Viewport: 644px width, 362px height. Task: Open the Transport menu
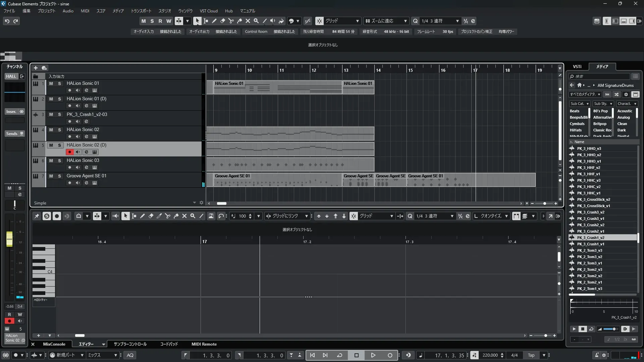click(x=141, y=11)
